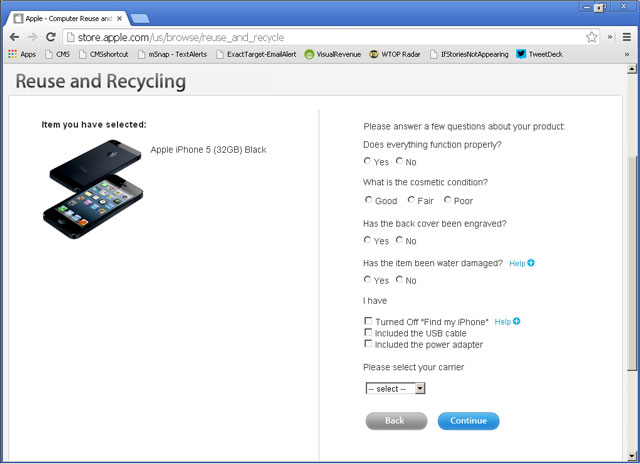Click the browser back arrow
The height and width of the screenshot is (464, 640).
coord(14,37)
